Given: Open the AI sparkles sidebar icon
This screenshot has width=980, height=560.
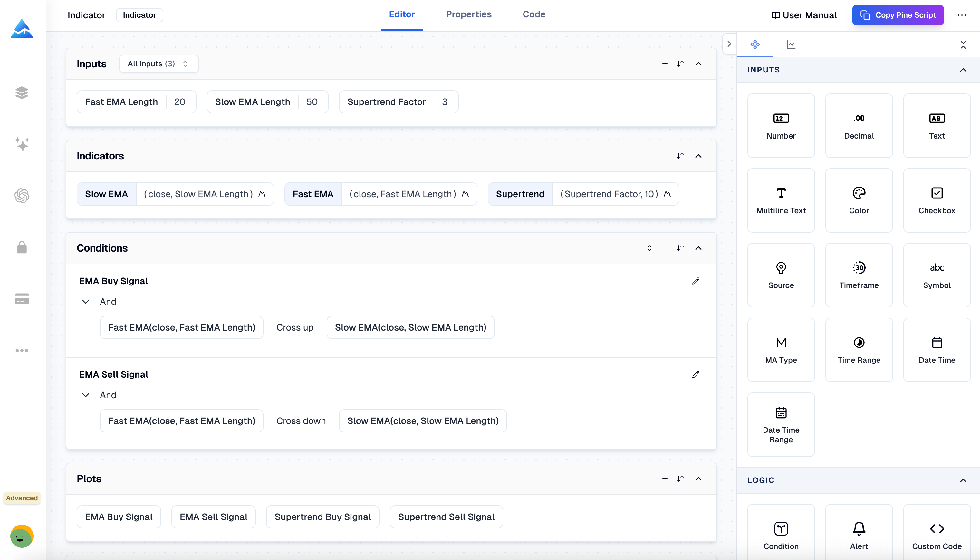Looking at the screenshot, I should click(x=22, y=144).
